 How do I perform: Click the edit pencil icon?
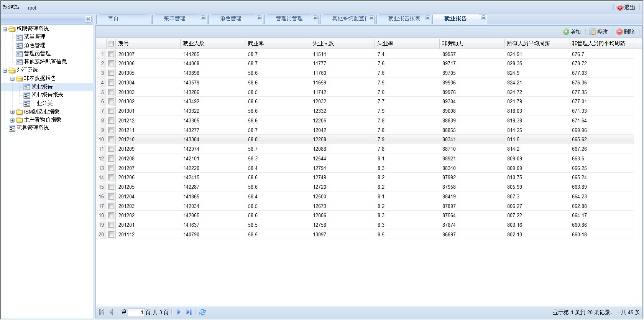[x=593, y=32]
